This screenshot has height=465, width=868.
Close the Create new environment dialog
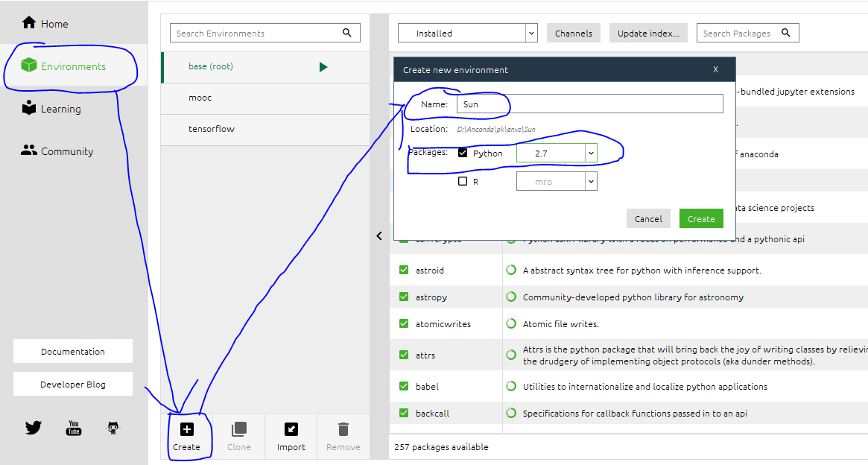point(716,69)
